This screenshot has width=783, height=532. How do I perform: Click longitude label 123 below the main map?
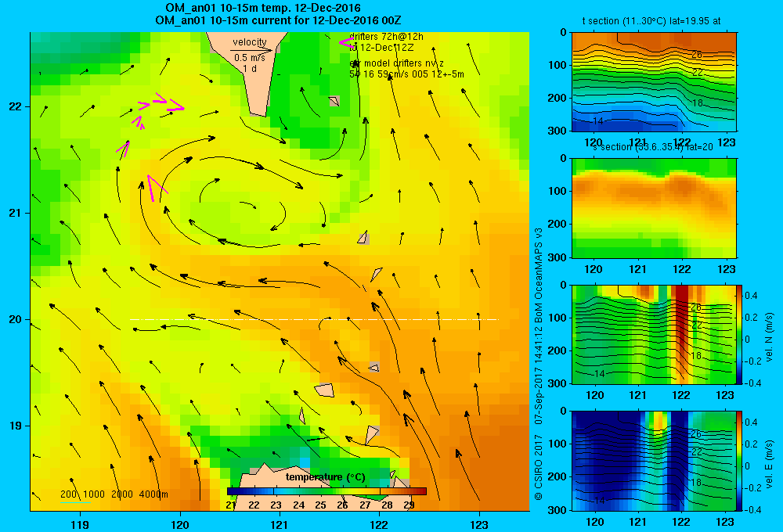click(x=479, y=524)
